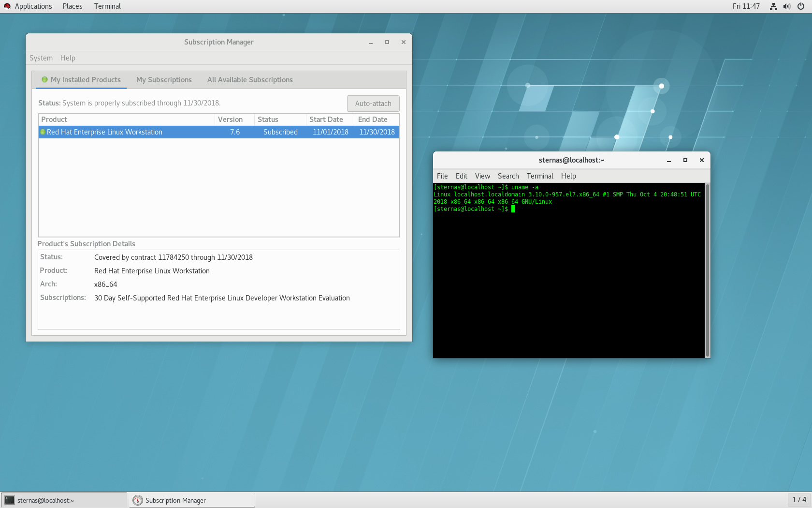Click the Auto-attach button
812x508 pixels.
point(373,104)
